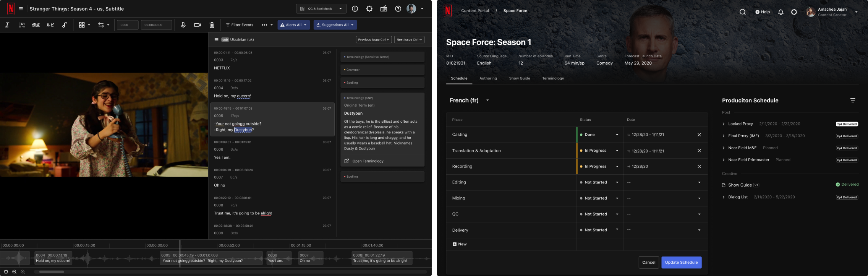Expand the Dialog List row
868x276 pixels.
[724, 197]
